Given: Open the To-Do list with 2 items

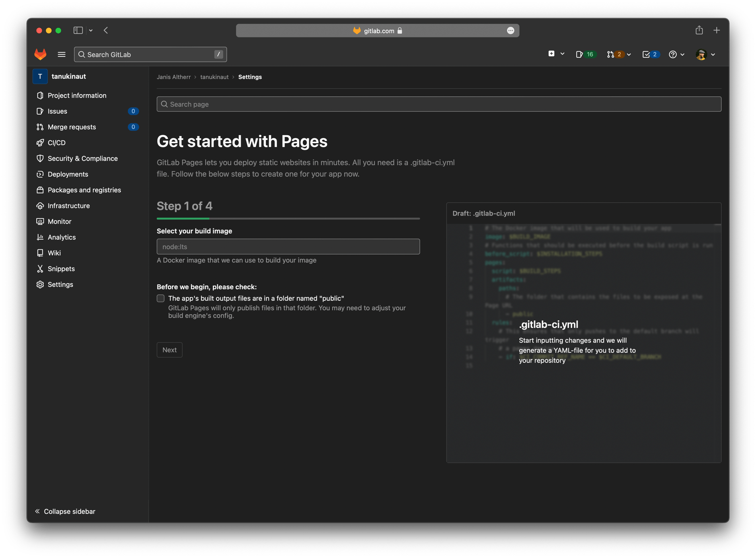Looking at the screenshot, I should [x=650, y=54].
